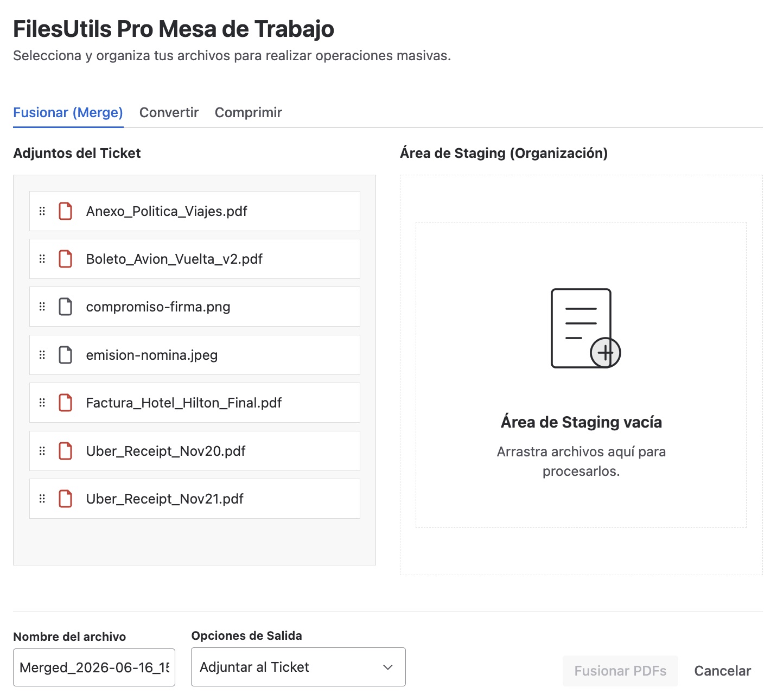Viewport: 777px width, 700px height.
Task: Click drag handle for emision-nomina.jpeg
Action: tap(42, 355)
